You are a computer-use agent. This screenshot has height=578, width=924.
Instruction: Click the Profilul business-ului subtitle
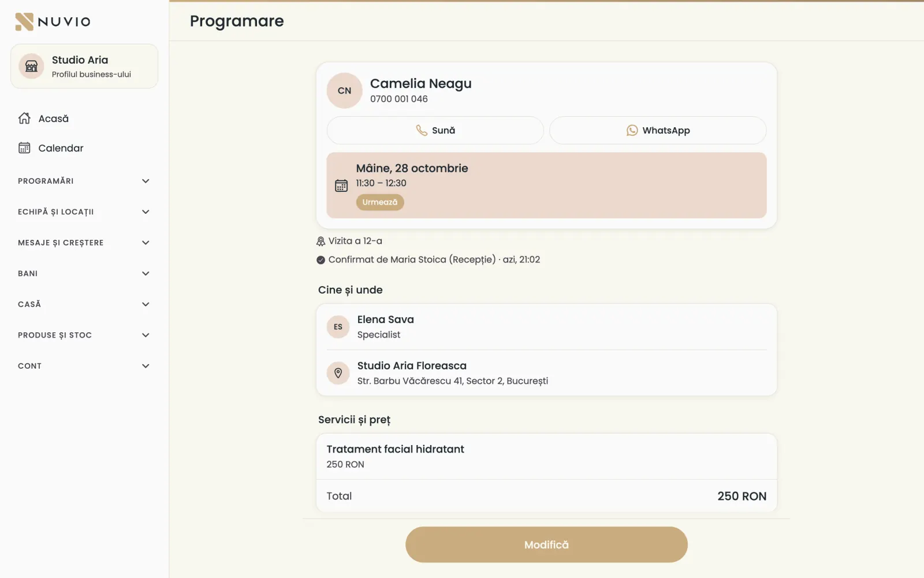pos(91,75)
